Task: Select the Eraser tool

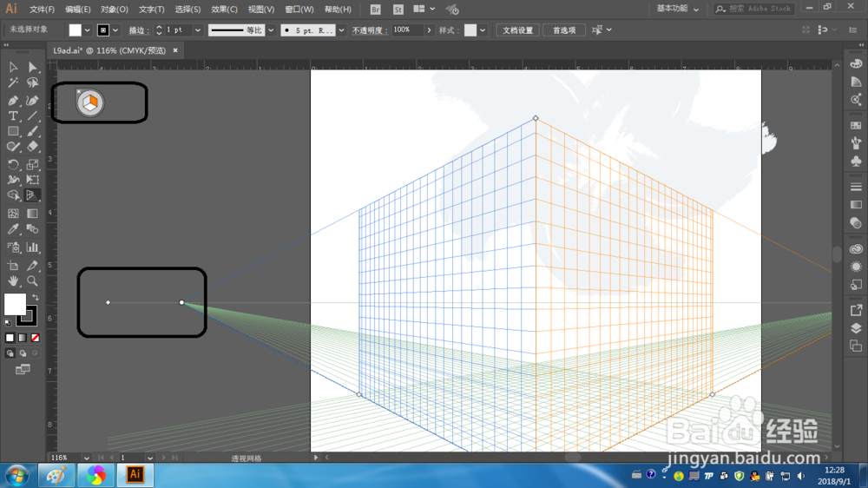Action: pyautogui.click(x=32, y=147)
